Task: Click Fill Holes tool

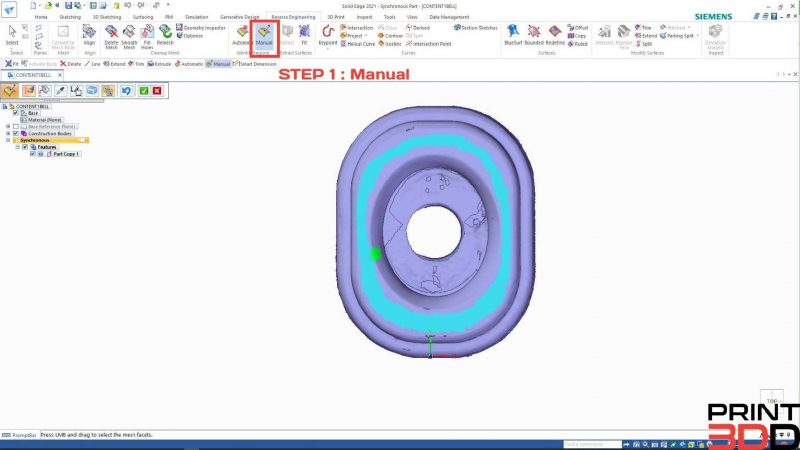Action: point(147,36)
